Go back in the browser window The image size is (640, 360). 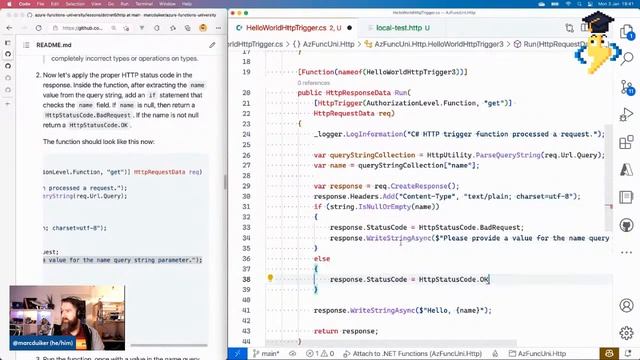tap(9, 28)
